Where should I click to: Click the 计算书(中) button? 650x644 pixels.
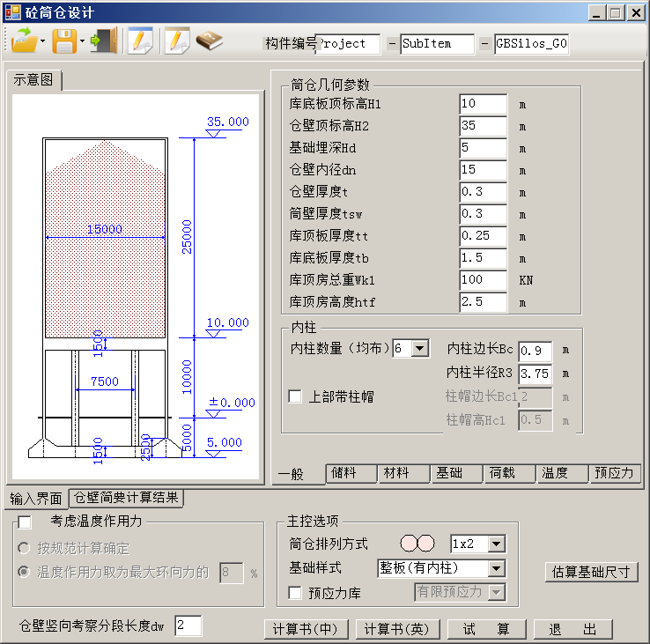306,629
